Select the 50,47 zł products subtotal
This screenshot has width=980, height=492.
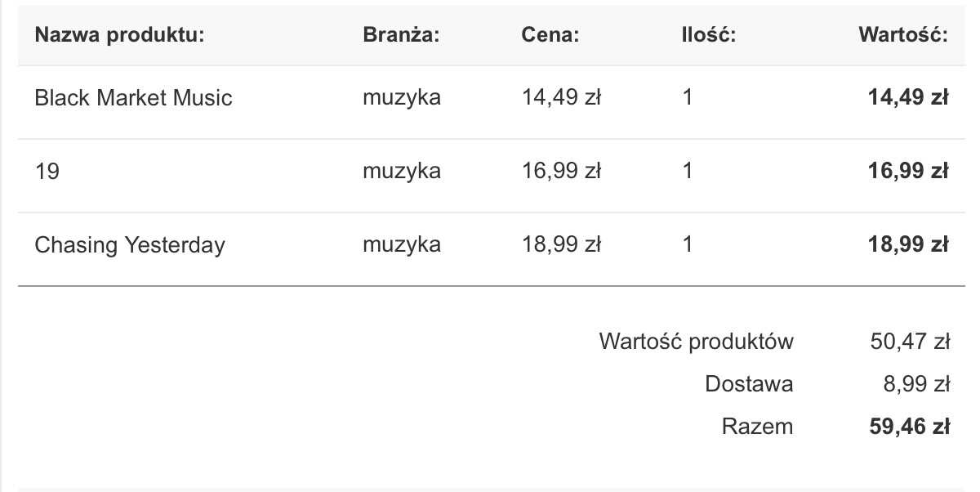[x=910, y=341]
